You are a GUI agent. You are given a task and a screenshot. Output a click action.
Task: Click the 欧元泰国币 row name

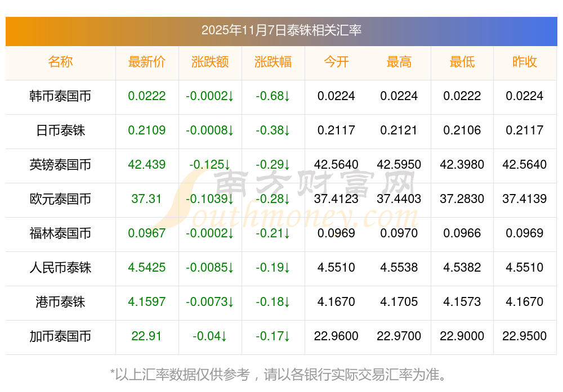coord(60,199)
